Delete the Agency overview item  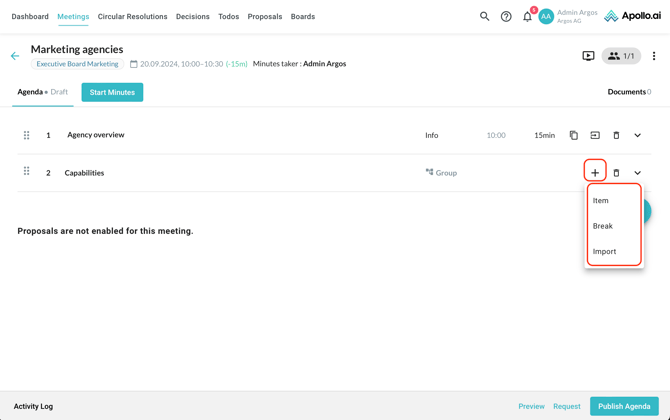point(616,135)
